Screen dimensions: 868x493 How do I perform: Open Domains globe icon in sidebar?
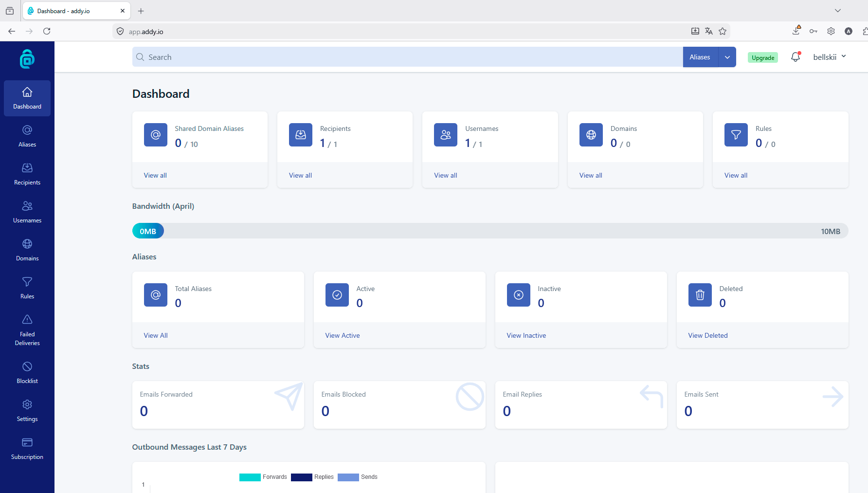coord(27,244)
